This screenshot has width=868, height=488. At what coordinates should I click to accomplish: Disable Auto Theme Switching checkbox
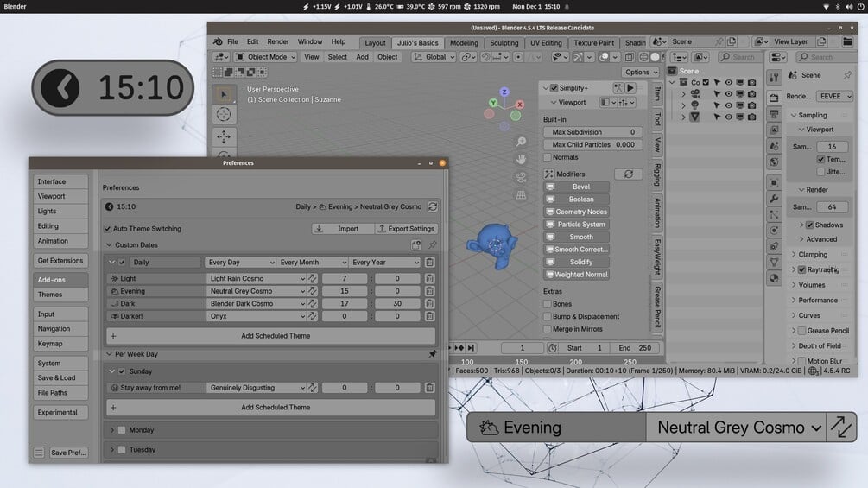click(x=108, y=229)
